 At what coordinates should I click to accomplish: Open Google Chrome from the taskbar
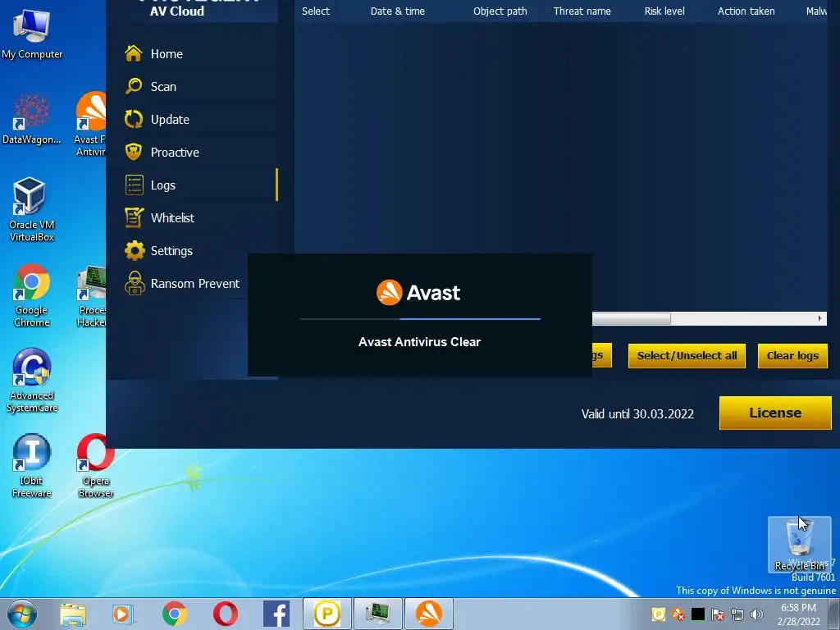174,614
